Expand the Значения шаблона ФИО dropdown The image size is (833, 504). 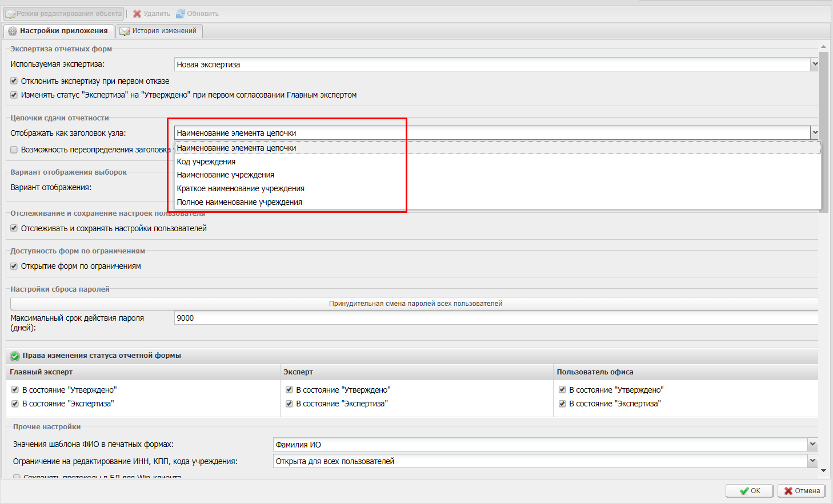(812, 444)
